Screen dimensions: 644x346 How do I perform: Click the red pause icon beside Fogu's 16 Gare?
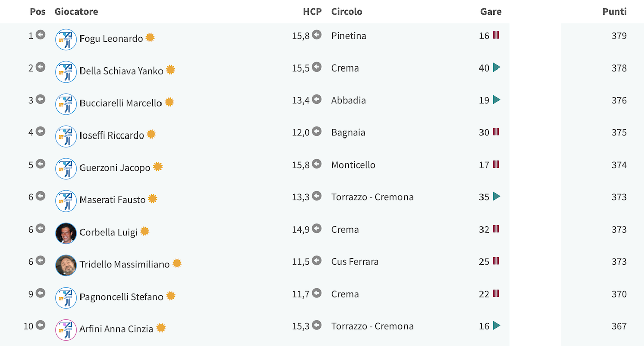coord(496,35)
